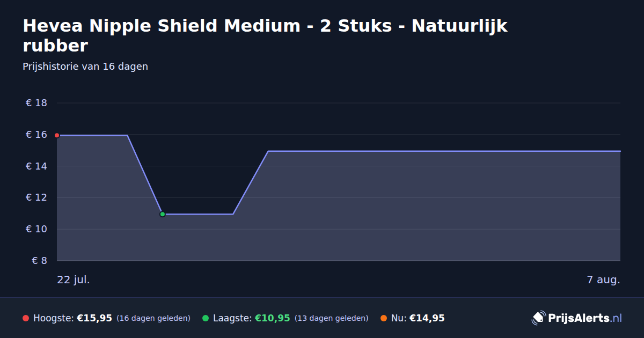The width and height of the screenshot is (644, 338).
Task: Select the € 16 axis label
Action: pos(36,135)
